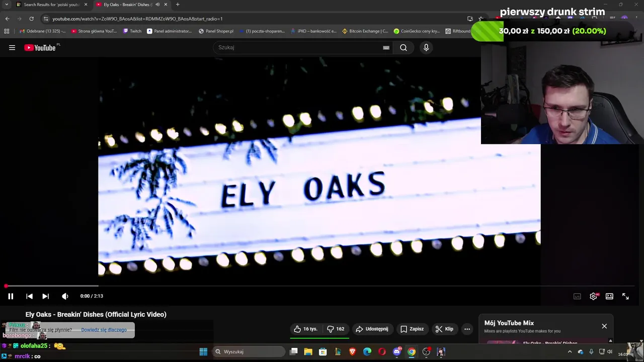Open Brave browser from taskbar
Image resolution: width=644 pixels, height=362 pixels.
(x=352, y=352)
